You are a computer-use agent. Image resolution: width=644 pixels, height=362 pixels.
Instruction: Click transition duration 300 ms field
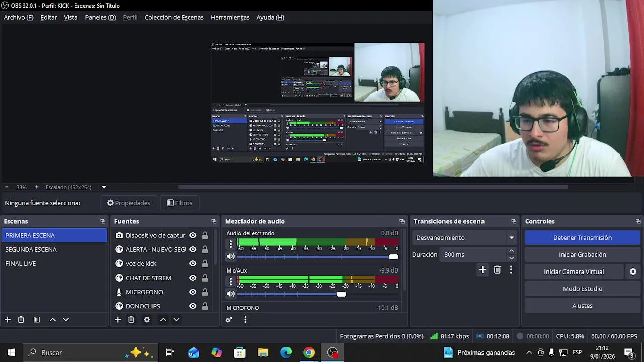(x=474, y=255)
